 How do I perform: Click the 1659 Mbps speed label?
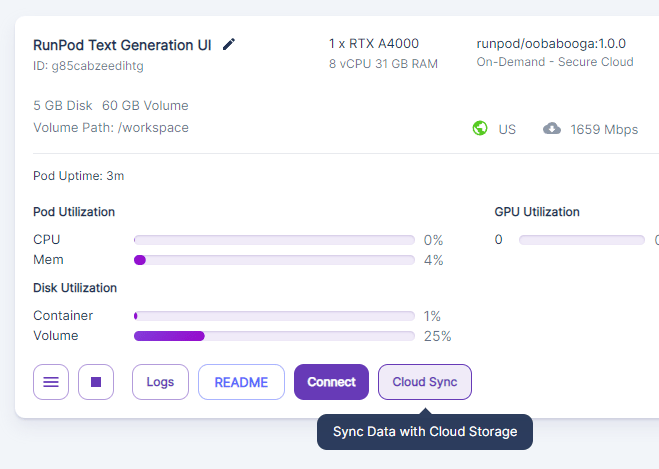pos(604,129)
